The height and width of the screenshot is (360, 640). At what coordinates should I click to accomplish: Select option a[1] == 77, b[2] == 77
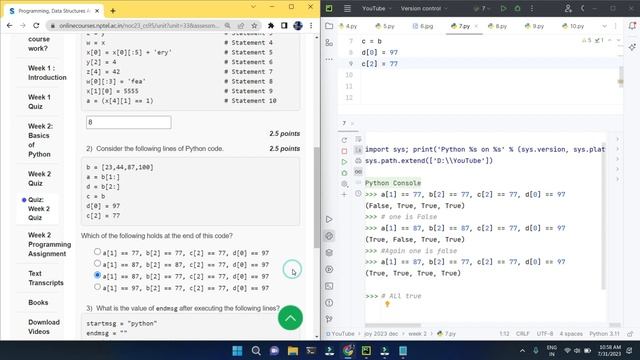coord(97,252)
